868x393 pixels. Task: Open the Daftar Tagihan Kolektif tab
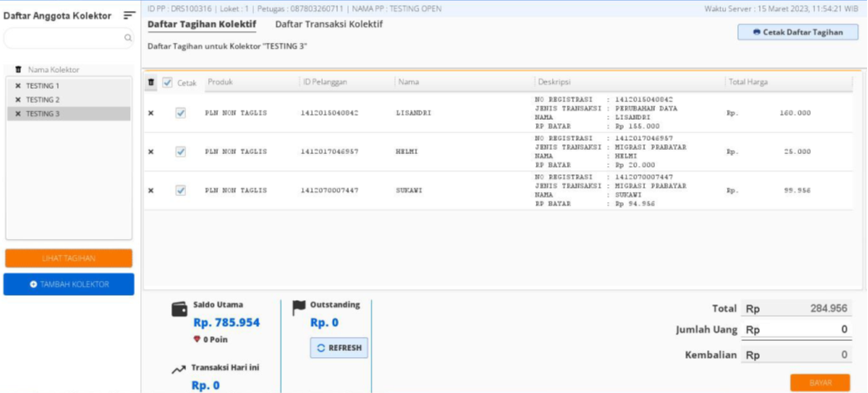pos(201,24)
